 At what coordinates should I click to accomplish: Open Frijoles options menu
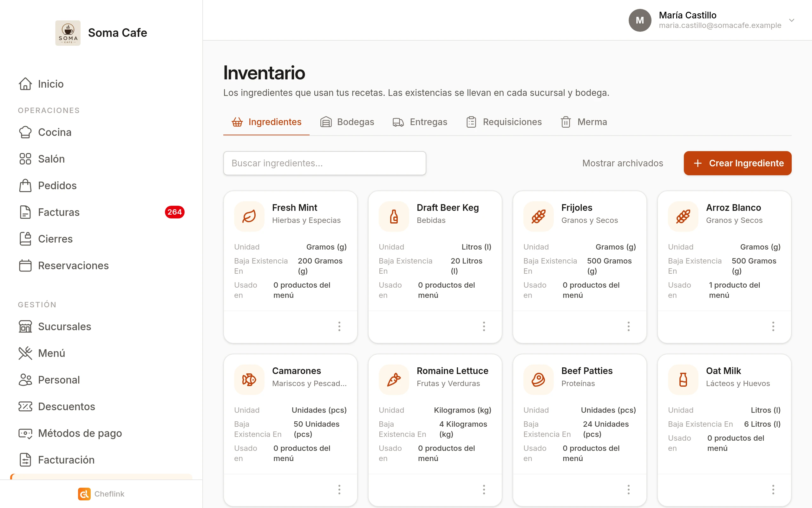pos(628,326)
